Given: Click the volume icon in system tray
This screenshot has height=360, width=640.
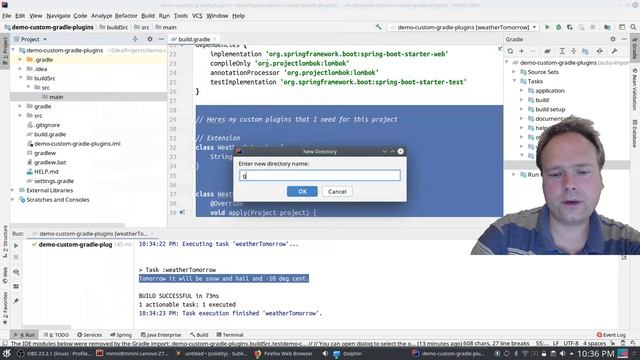Looking at the screenshot, I should (x=562, y=353).
